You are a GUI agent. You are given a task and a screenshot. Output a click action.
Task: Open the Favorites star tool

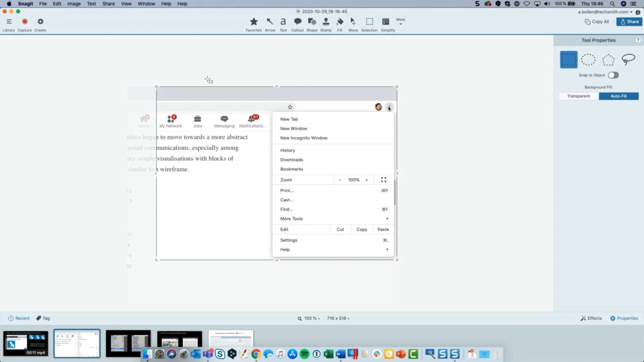pyautogui.click(x=254, y=25)
